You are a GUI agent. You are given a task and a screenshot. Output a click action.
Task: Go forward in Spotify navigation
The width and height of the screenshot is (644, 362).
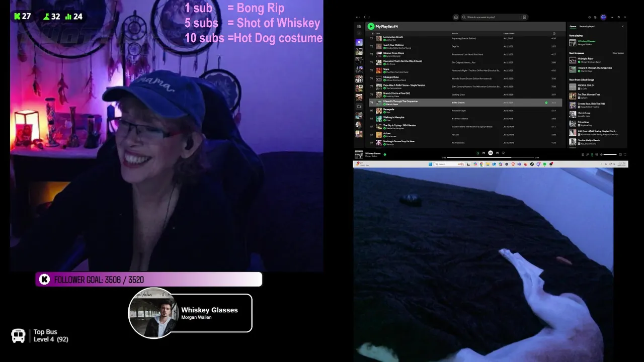tap(369, 17)
